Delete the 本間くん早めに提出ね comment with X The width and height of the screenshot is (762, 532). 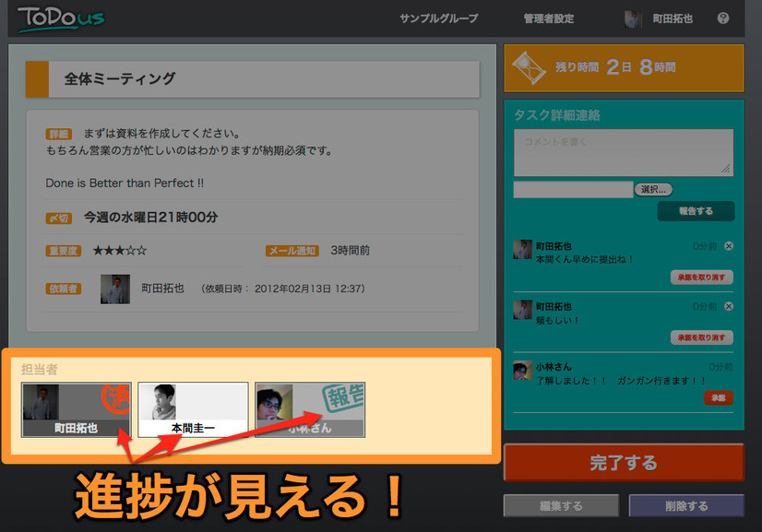coord(729,246)
